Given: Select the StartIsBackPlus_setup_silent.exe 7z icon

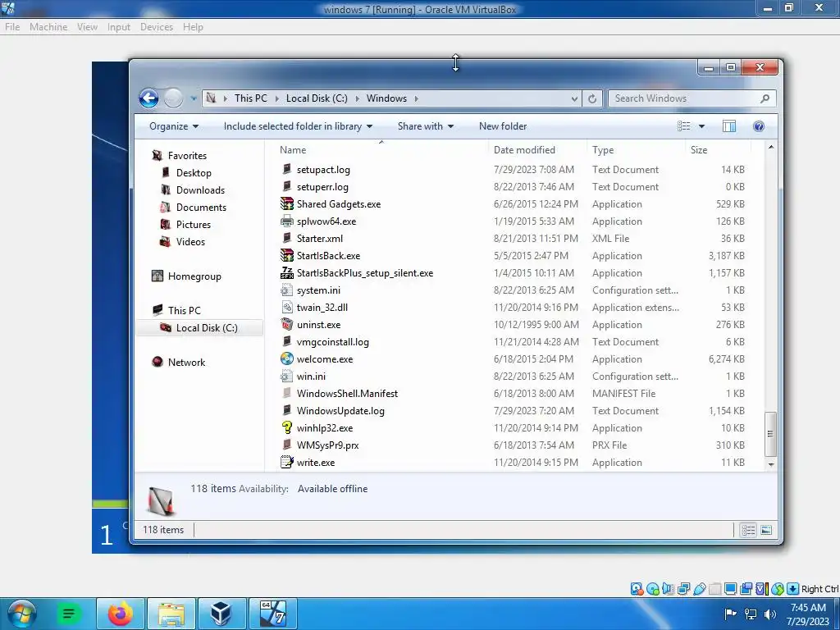Looking at the screenshot, I should point(287,272).
